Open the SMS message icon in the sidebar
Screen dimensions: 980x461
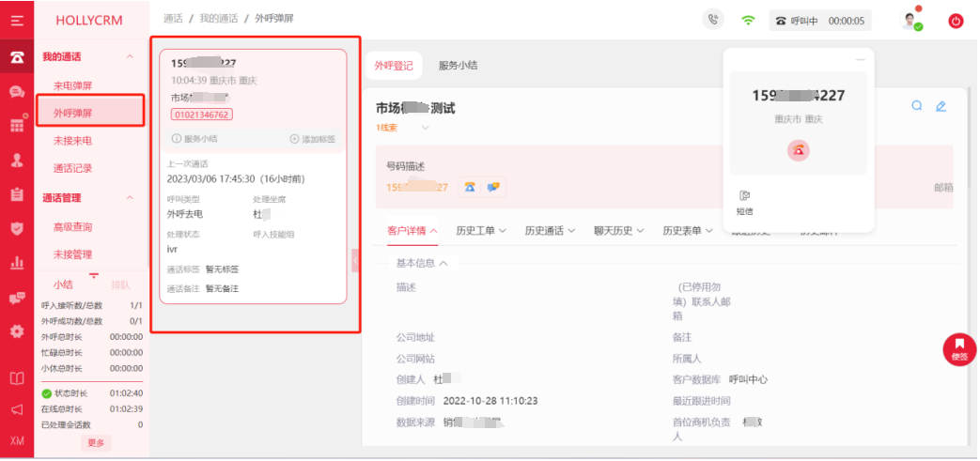click(17, 298)
